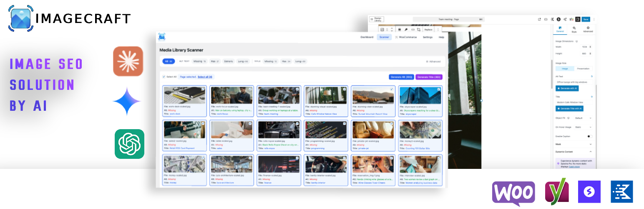Image resolution: width=644 pixels, height=209 pixels.
Task: Click the ImageCraft logo in the scanner header
Action: 162,37
